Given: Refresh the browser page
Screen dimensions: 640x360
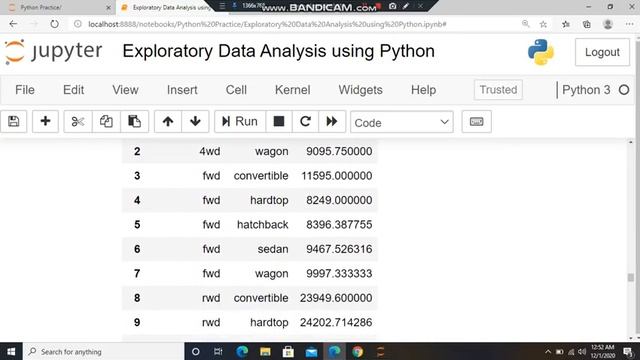Looking at the screenshot, I should (x=54, y=24).
